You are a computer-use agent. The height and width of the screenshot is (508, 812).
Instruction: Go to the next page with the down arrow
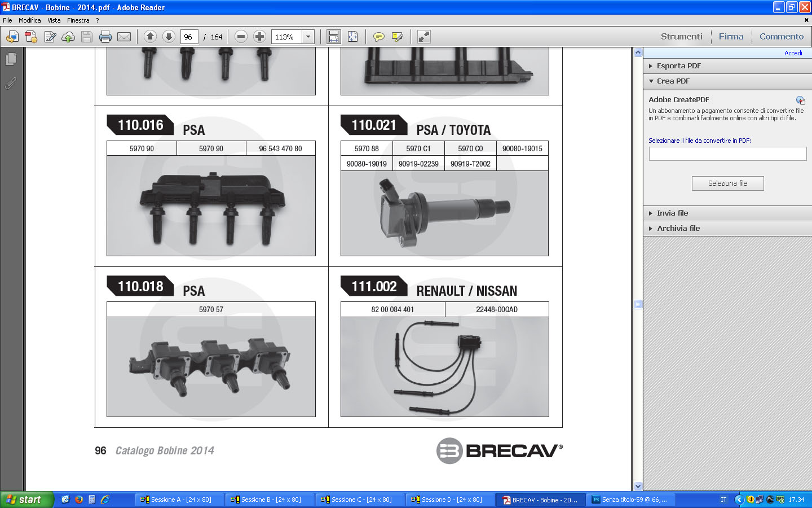coord(169,37)
